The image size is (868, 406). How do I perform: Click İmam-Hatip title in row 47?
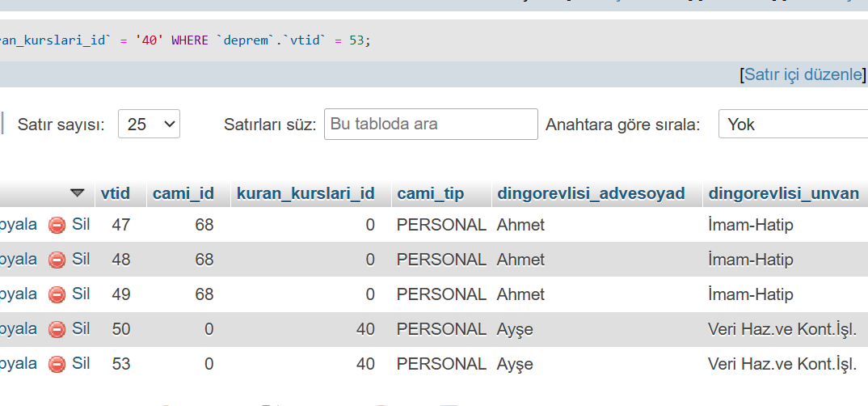point(750,225)
